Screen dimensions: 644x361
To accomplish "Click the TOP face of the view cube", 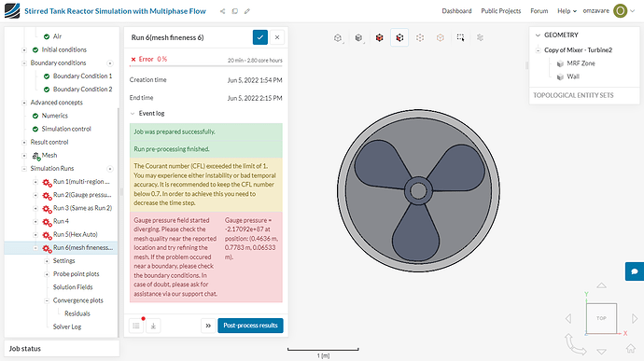I will (x=601, y=318).
